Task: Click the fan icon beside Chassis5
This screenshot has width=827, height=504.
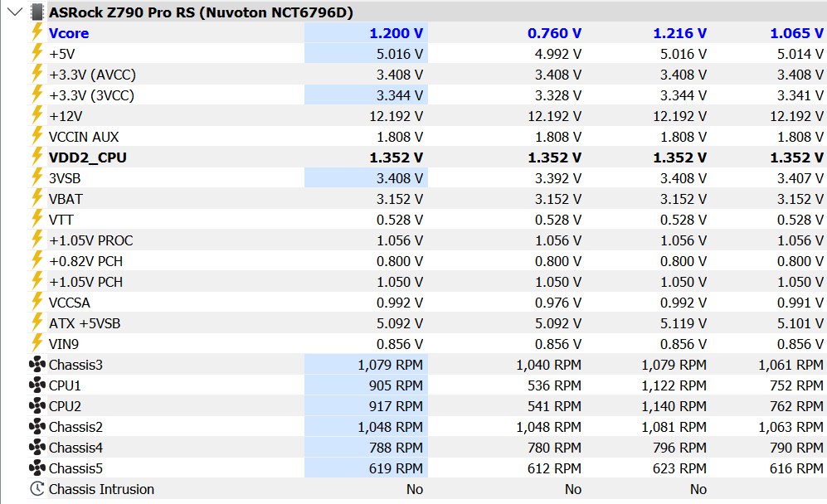Action: tap(37, 468)
